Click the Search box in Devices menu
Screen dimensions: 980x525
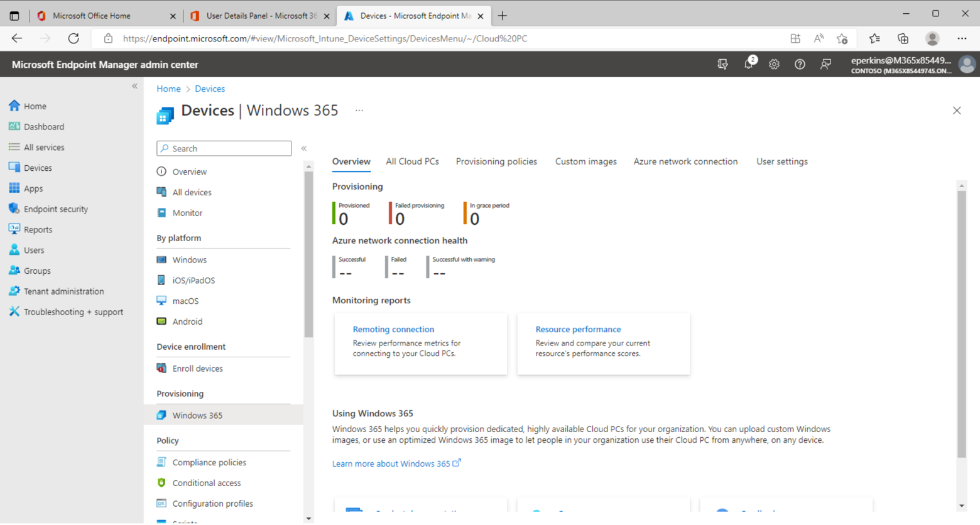click(224, 148)
